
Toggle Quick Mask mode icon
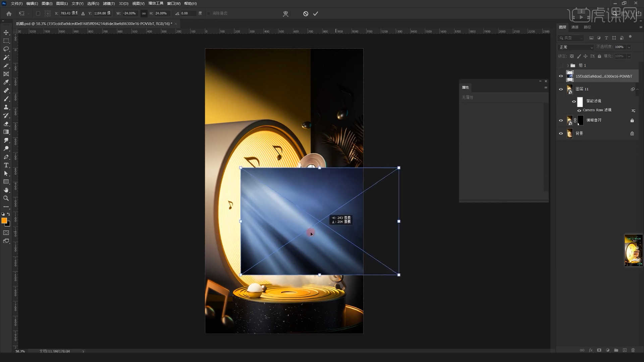[x=6, y=233]
